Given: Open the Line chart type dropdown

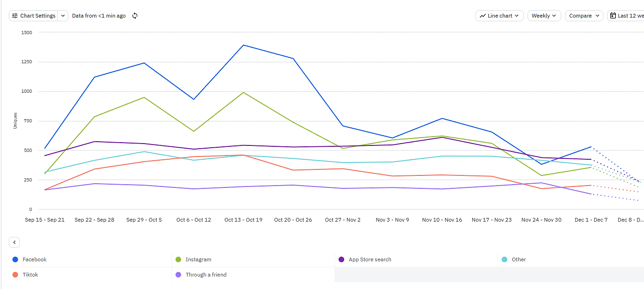Looking at the screenshot, I should 499,16.
